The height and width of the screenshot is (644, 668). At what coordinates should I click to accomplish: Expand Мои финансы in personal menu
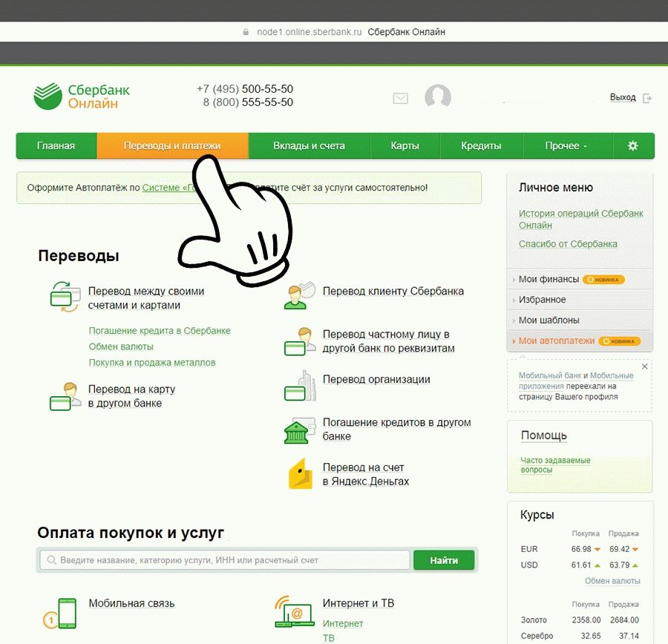pos(549,279)
